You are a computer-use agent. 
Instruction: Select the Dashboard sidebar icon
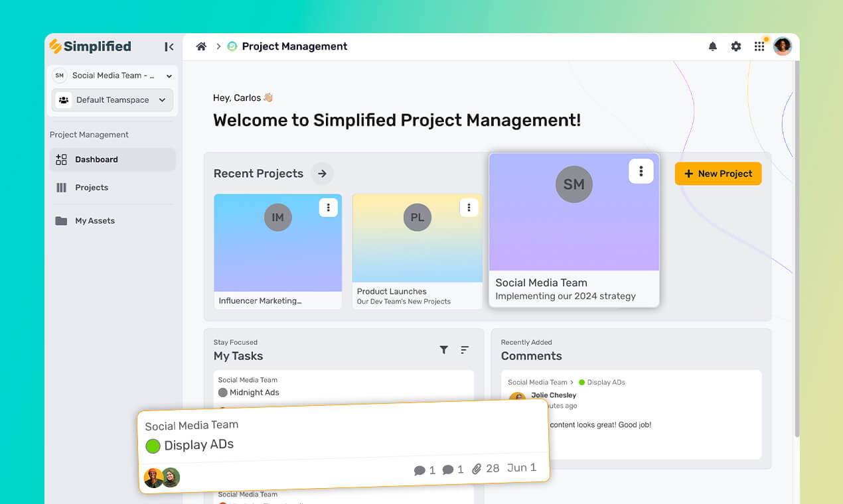(59, 159)
